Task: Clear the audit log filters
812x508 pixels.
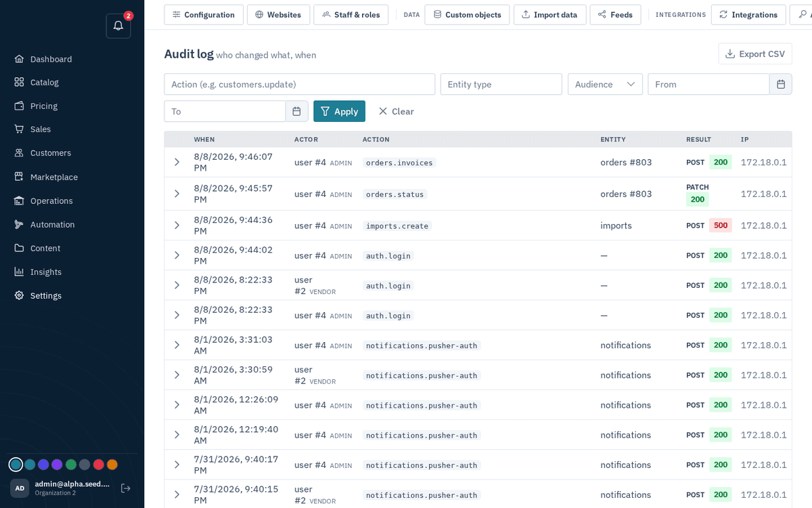Action: (x=396, y=111)
